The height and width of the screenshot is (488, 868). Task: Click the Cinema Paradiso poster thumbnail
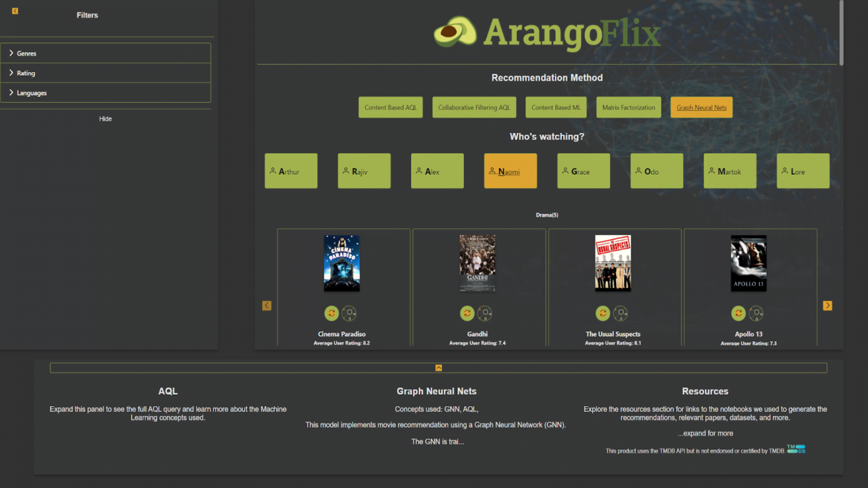pos(342,263)
